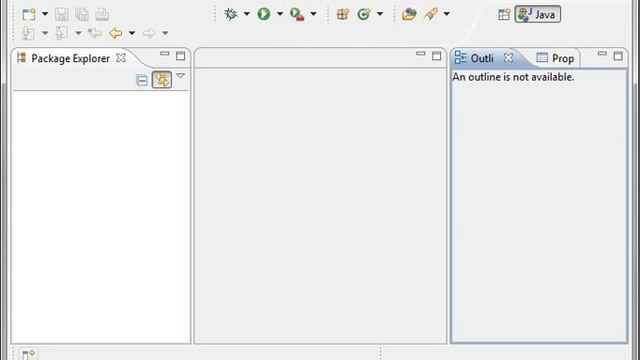Open the Back history dropdown arrow
The image size is (640, 360).
tap(132, 33)
